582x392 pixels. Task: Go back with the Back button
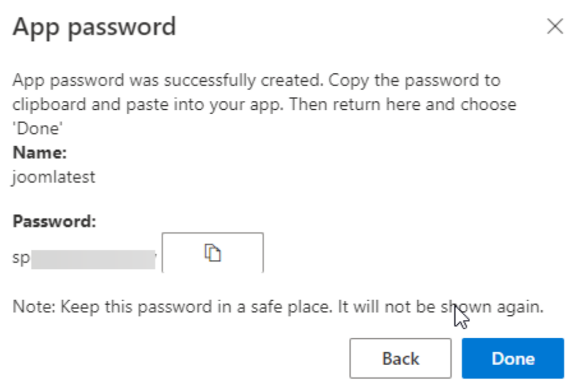[x=401, y=358]
